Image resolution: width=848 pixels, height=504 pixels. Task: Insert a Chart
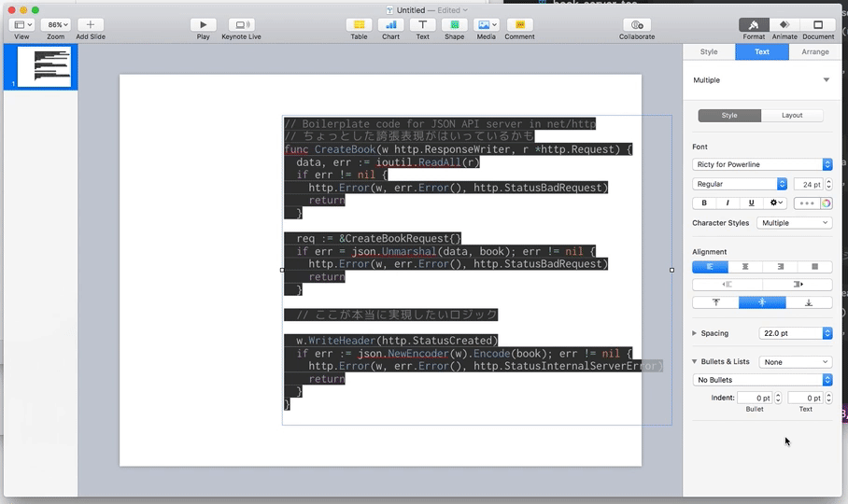click(x=390, y=24)
